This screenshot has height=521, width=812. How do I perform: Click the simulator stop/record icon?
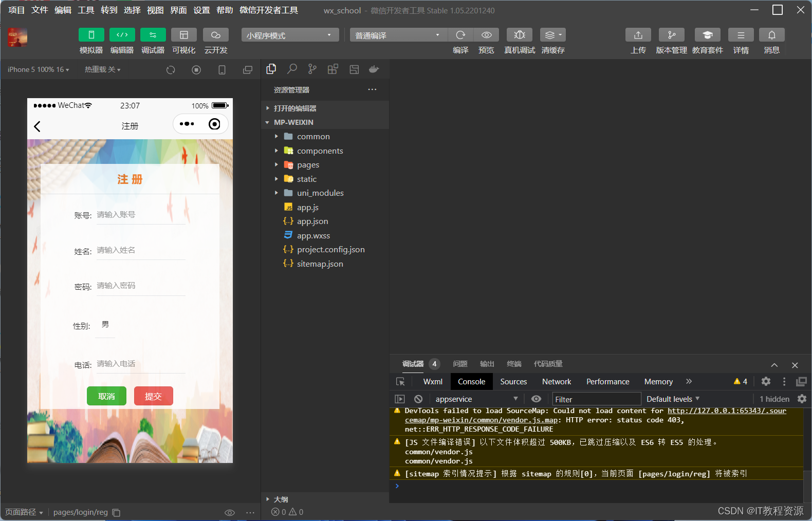(196, 70)
